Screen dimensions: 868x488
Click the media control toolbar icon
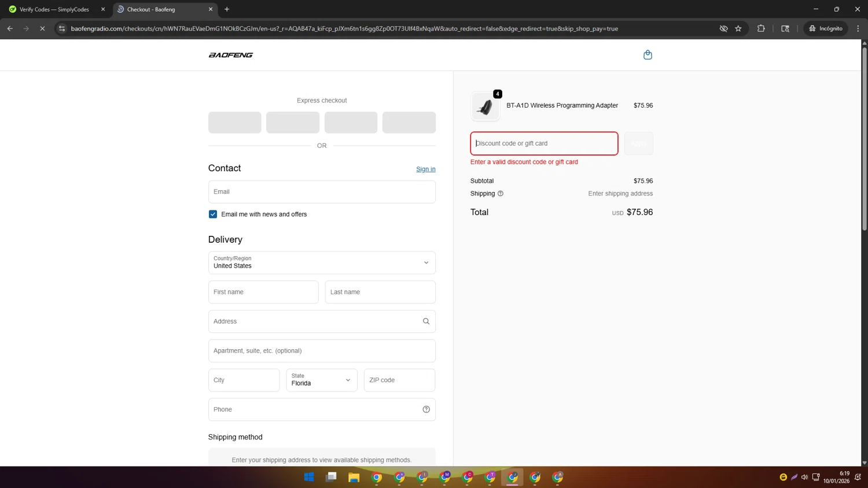pos(785,28)
